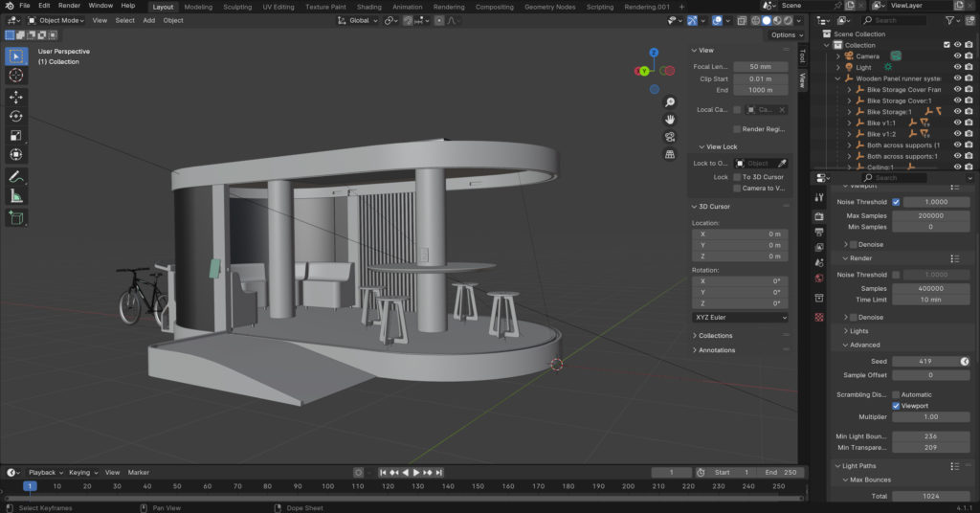
Task: Disable Viewport Noise Threshold checkbox
Action: click(x=896, y=202)
